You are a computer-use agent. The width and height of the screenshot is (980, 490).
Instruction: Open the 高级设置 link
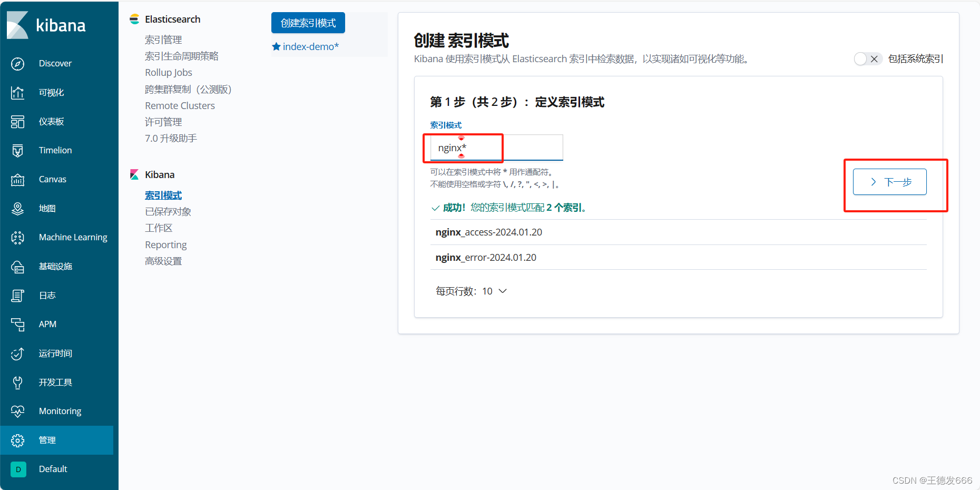coord(163,261)
